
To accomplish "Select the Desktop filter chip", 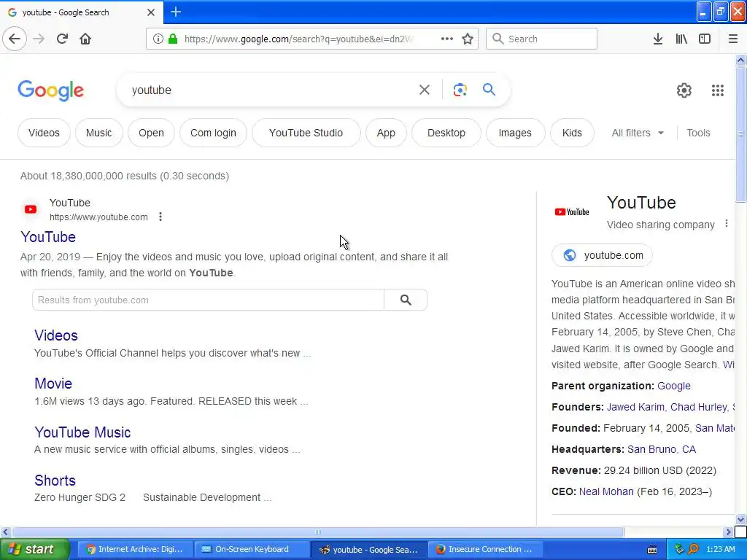I will (446, 133).
